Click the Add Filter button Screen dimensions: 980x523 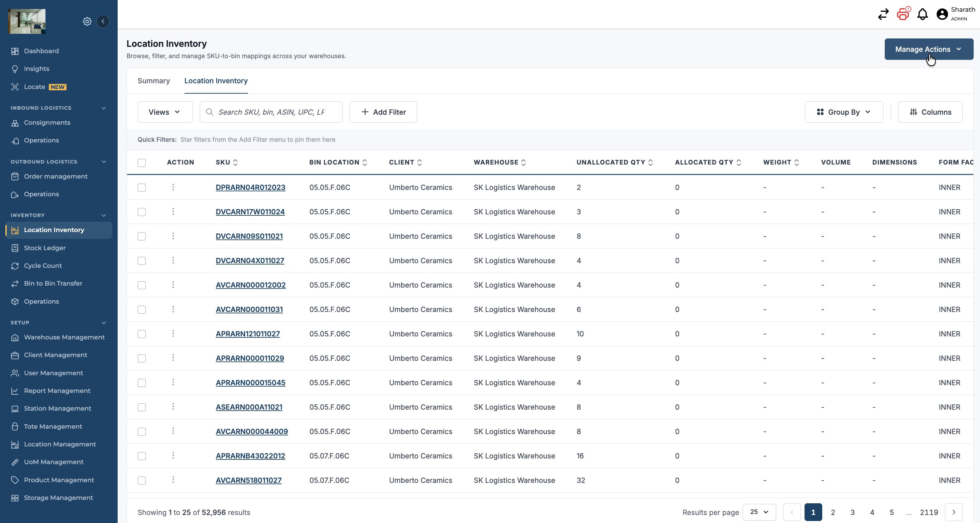(x=383, y=112)
